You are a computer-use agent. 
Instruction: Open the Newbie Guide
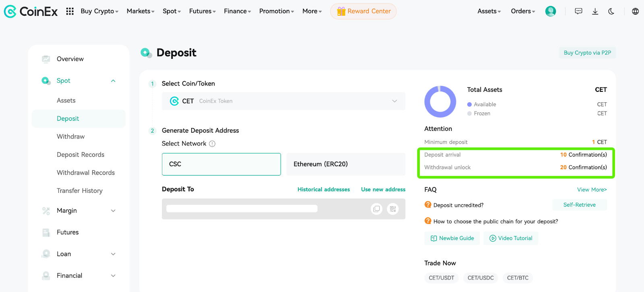tap(452, 238)
